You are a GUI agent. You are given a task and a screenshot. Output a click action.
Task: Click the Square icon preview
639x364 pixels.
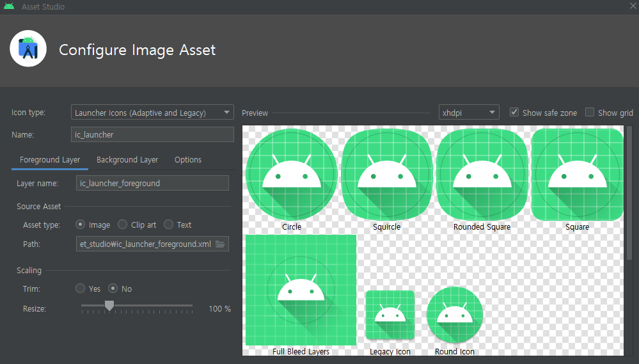coord(577,175)
